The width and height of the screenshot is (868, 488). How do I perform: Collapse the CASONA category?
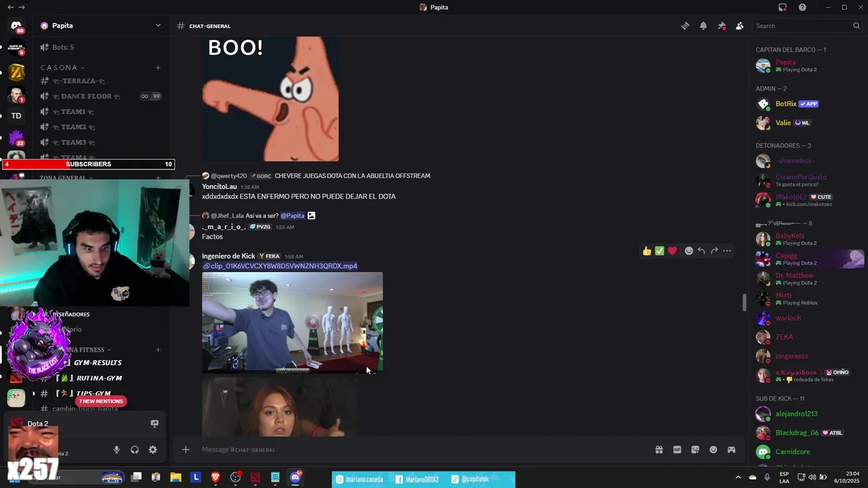tap(62, 68)
